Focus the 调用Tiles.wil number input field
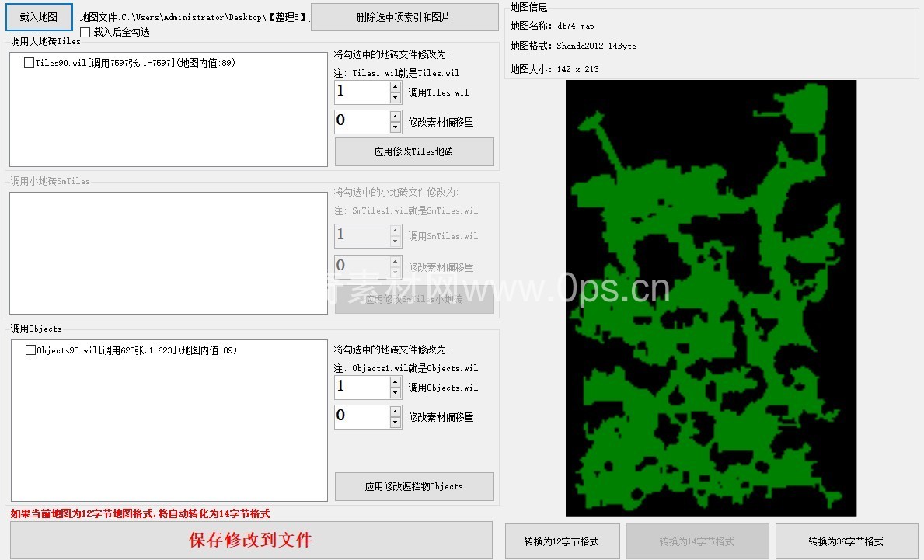This screenshot has height=560, width=924. [362, 92]
